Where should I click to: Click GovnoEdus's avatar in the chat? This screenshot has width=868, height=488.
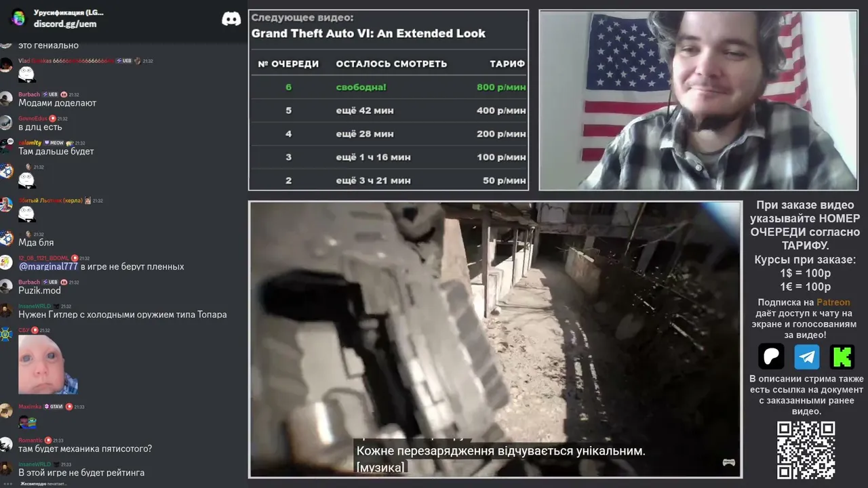pyautogui.click(x=6, y=123)
